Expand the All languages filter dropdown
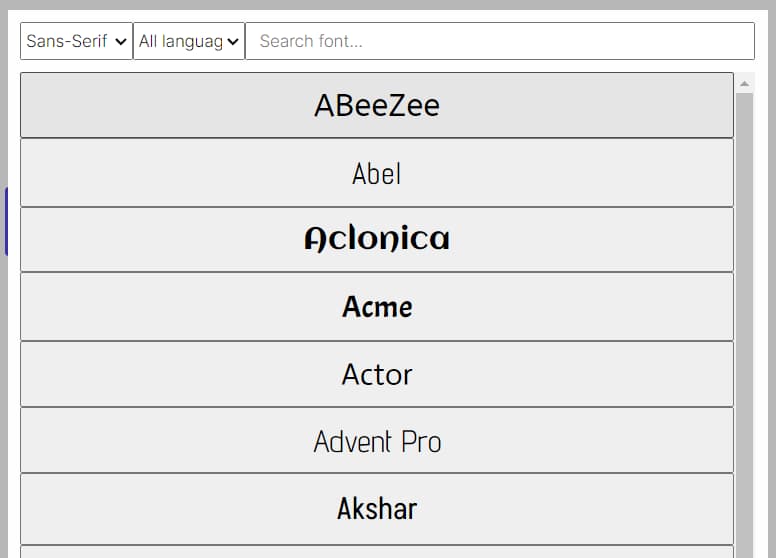The width and height of the screenshot is (776, 558). click(x=189, y=41)
